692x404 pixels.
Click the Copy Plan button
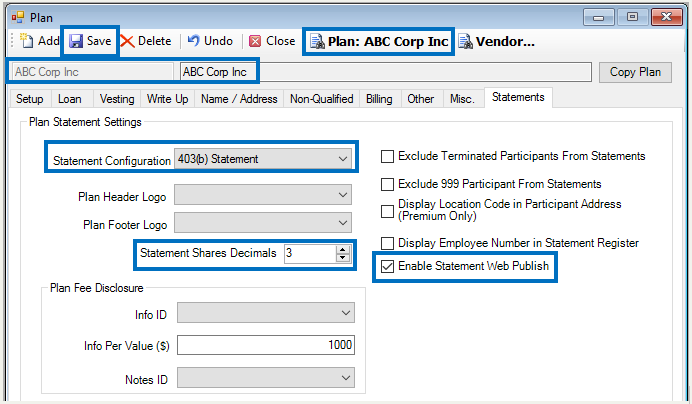[635, 72]
